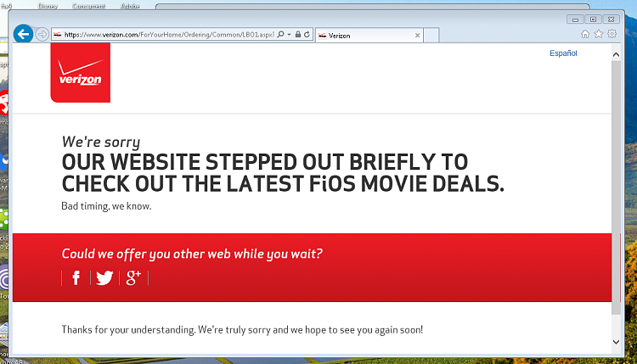
Task: Go back with the browser back arrow
Action: pos(23,34)
